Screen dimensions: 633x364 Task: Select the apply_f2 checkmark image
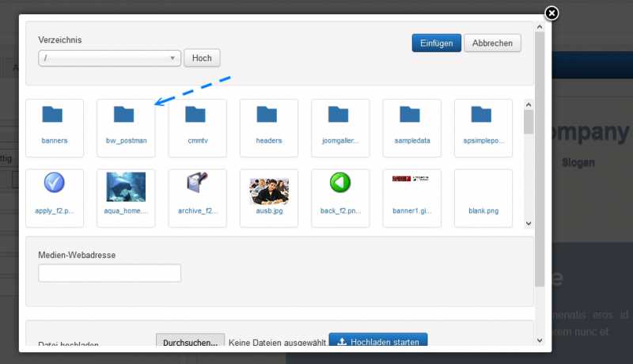(54, 184)
